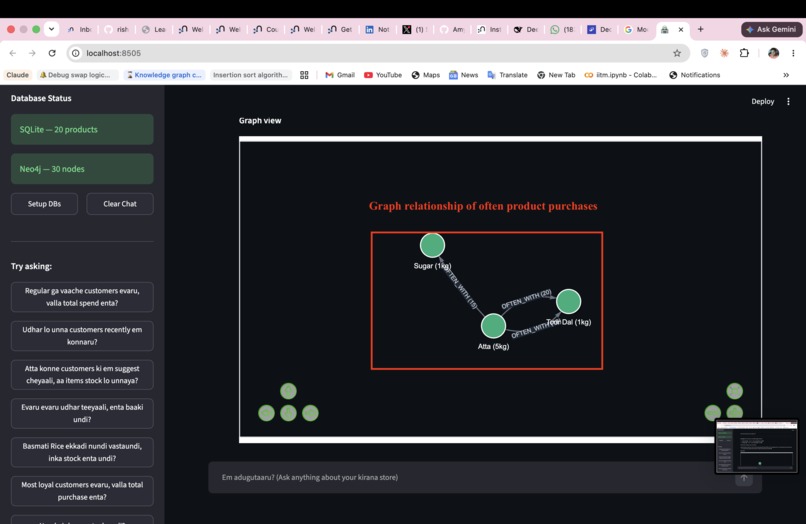The height and width of the screenshot is (524, 806).
Task: Open the apps grid icon in bookmarks bar
Action: (x=304, y=75)
